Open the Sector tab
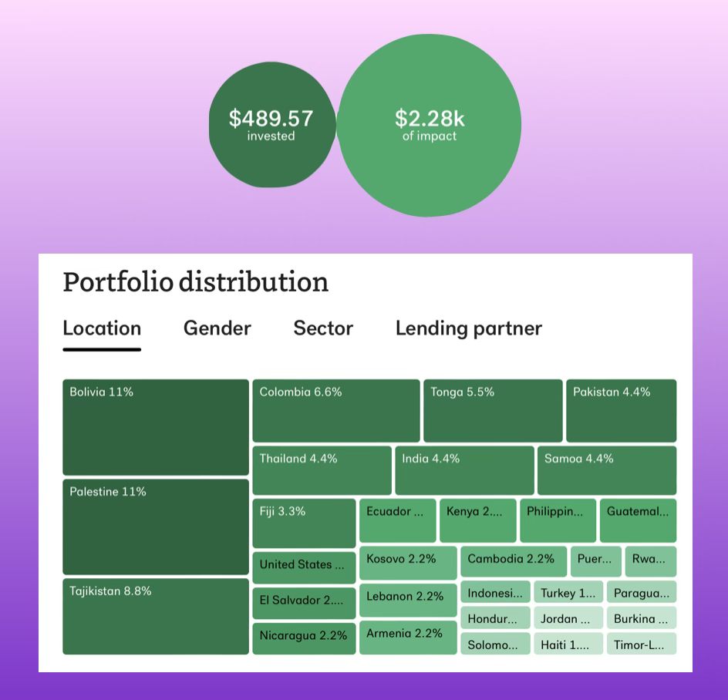This screenshot has height=700, width=728. click(x=323, y=328)
